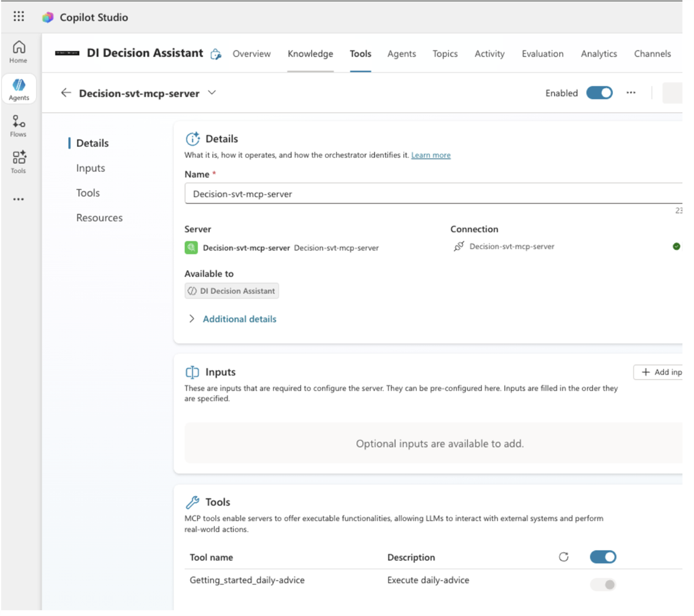The height and width of the screenshot is (616, 694).
Task: Click the agent icon beside DI Decision Assistant
Action: click(x=216, y=54)
